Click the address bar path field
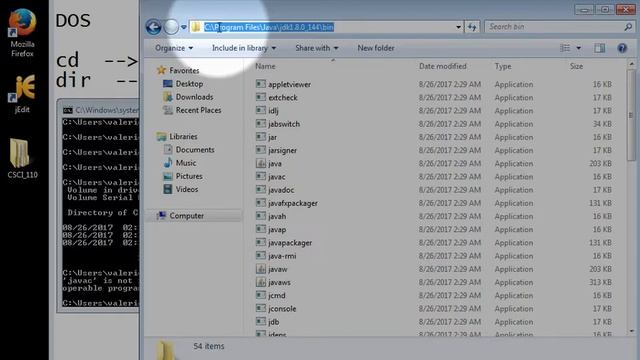The image size is (640, 360). pyautogui.click(x=327, y=27)
